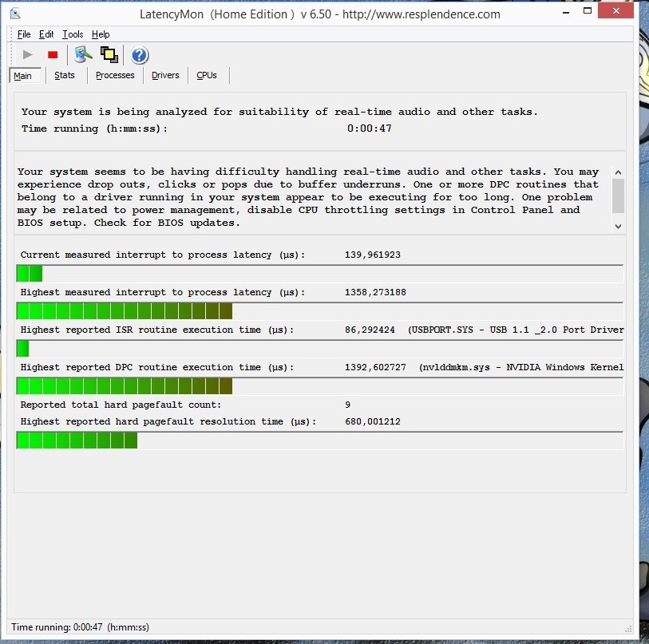Click the USBPORT.SYS driver name text

click(516, 330)
